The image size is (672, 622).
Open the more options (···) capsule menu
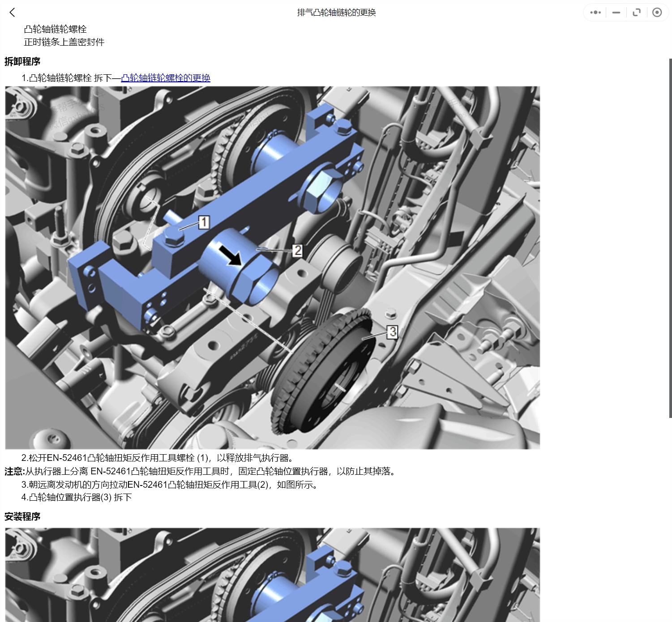click(x=595, y=12)
